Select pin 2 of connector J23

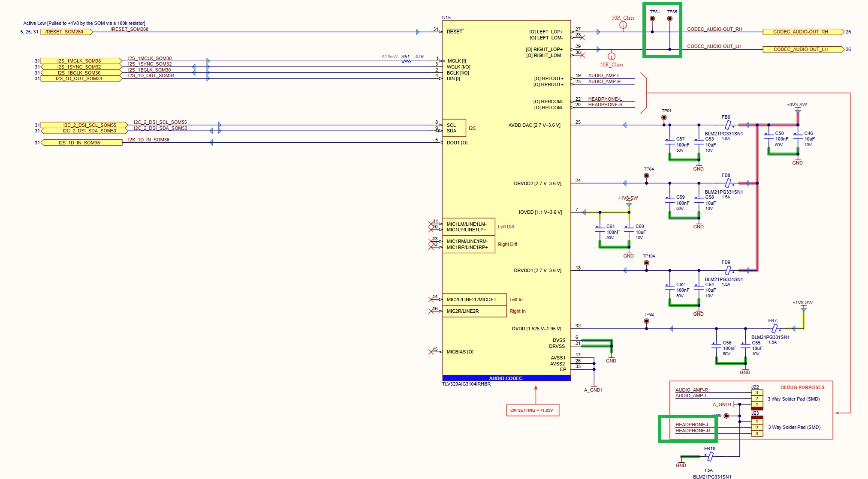click(x=757, y=428)
